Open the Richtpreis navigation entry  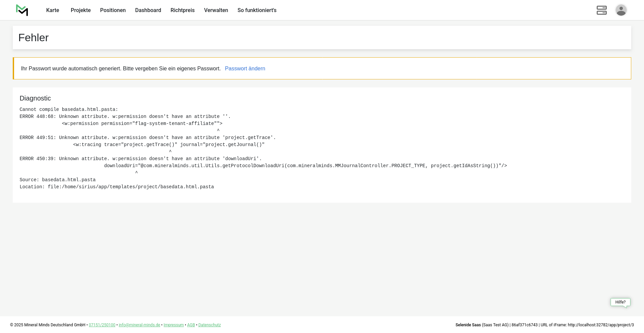click(182, 10)
